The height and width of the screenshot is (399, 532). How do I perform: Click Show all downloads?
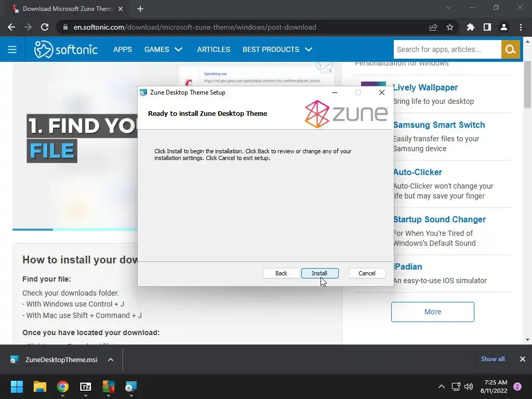(x=493, y=359)
